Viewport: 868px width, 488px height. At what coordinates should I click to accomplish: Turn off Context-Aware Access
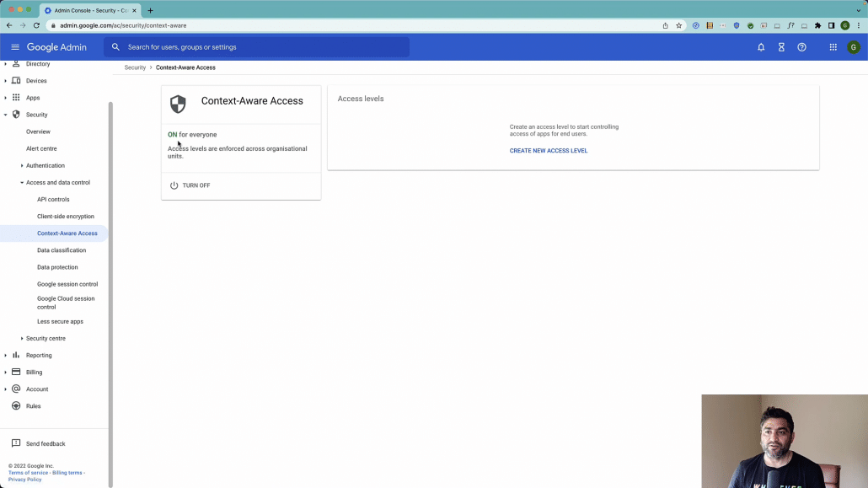click(190, 185)
